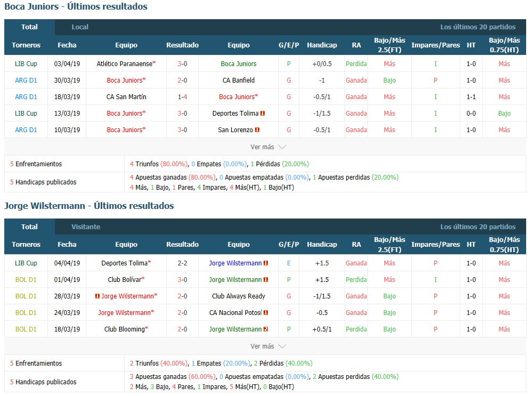Click the '+0.5/1' handicap value
This screenshot has width=532, height=396.
point(322,329)
